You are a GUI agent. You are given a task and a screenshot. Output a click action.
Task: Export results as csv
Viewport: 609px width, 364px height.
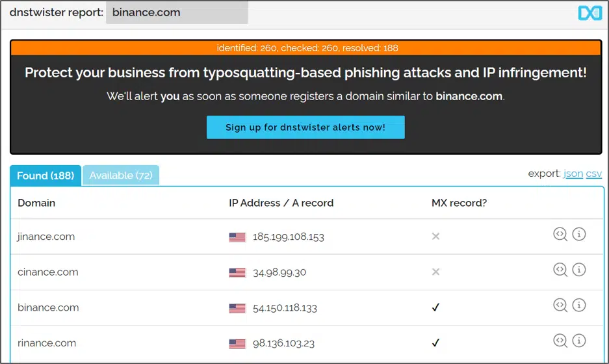pos(594,174)
